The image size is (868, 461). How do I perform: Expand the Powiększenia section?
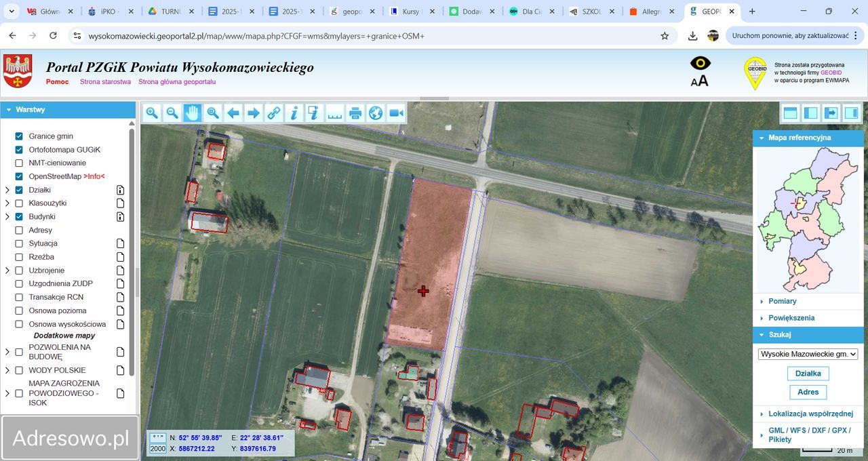[808, 318]
